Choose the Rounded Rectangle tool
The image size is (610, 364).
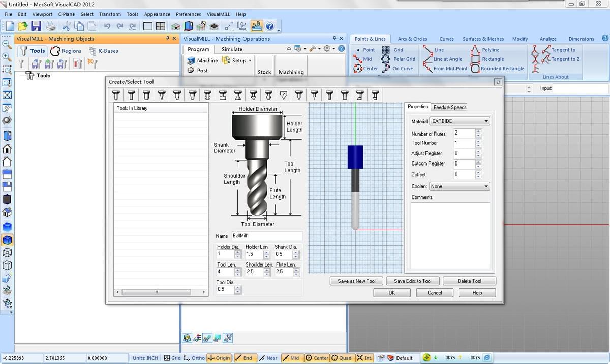[497, 68]
